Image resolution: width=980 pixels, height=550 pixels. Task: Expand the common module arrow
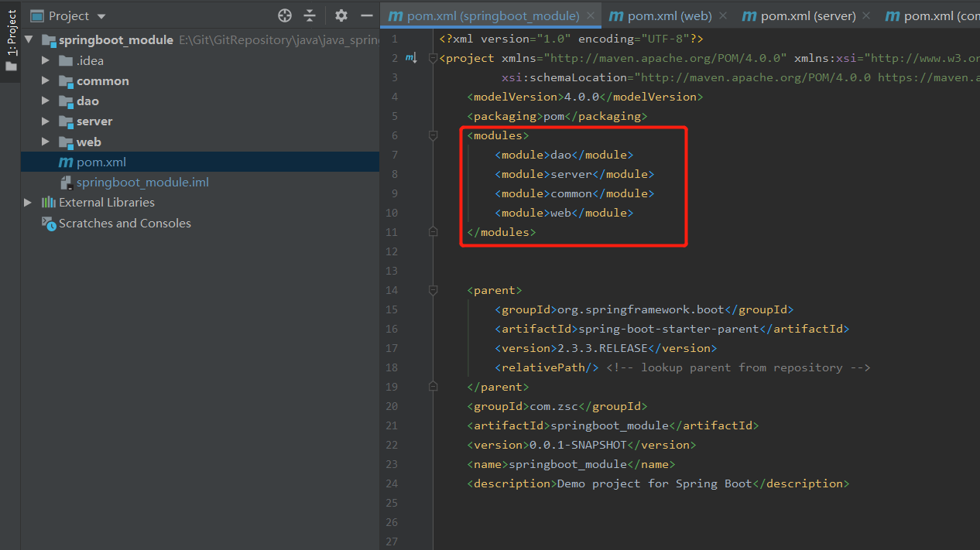(x=46, y=81)
